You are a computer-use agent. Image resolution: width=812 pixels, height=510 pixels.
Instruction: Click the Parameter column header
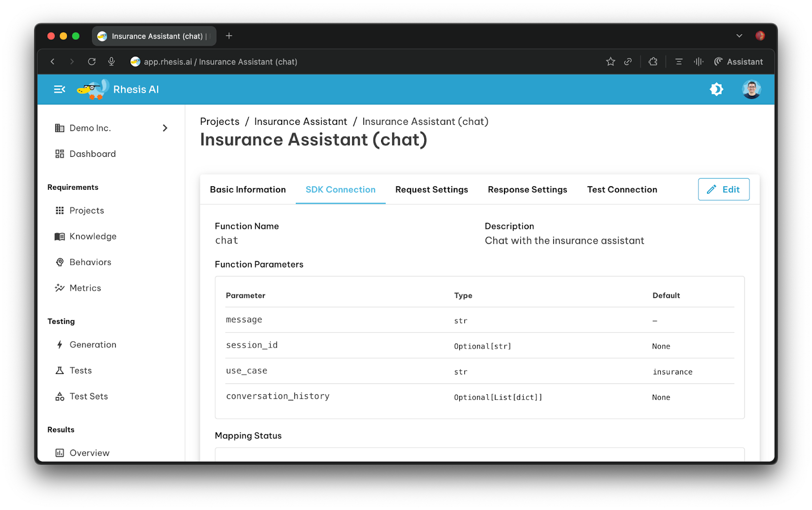pyautogui.click(x=246, y=295)
